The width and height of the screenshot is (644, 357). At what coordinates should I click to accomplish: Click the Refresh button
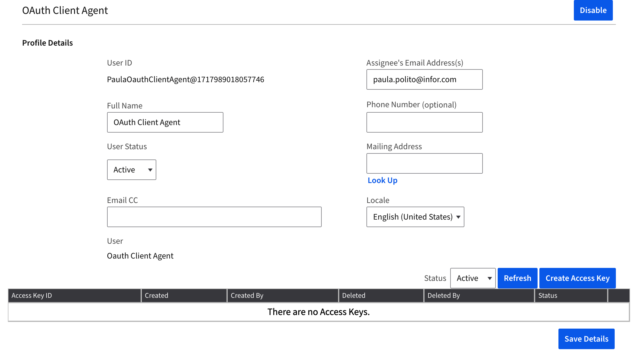[x=517, y=278]
